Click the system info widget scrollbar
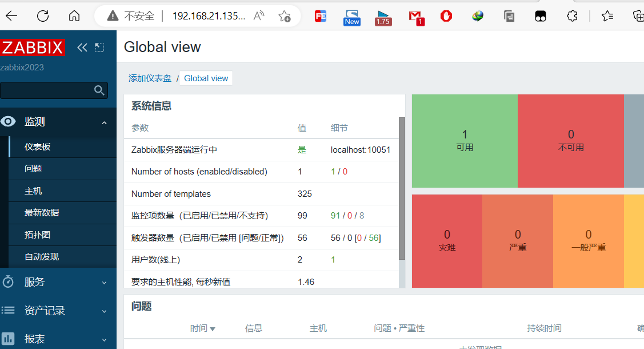Image resolution: width=644 pixels, height=349 pixels. [x=402, y=189]
